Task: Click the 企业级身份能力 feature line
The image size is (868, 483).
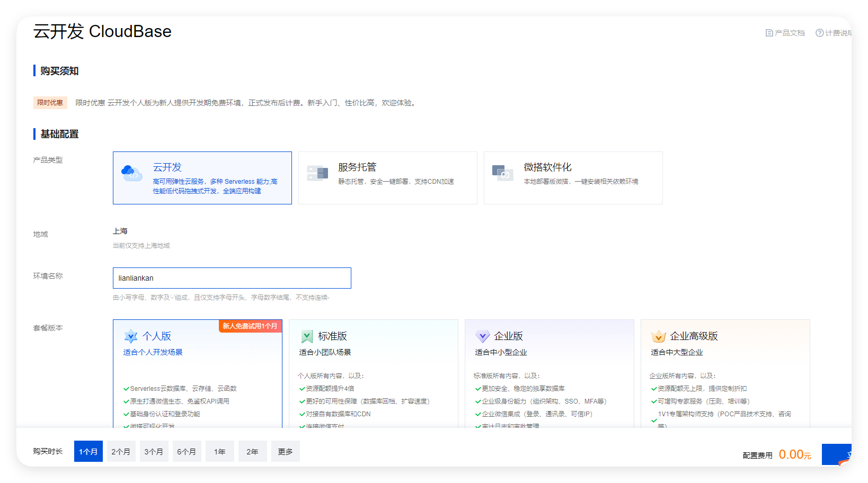Action: pos(541,401)
